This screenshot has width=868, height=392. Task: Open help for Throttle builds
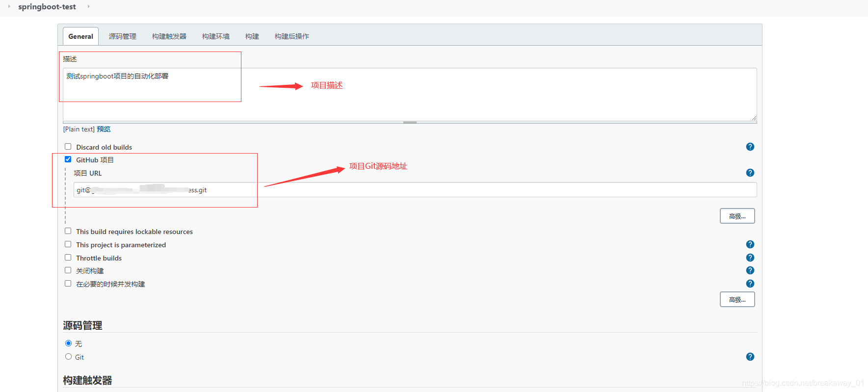[750, 258]
